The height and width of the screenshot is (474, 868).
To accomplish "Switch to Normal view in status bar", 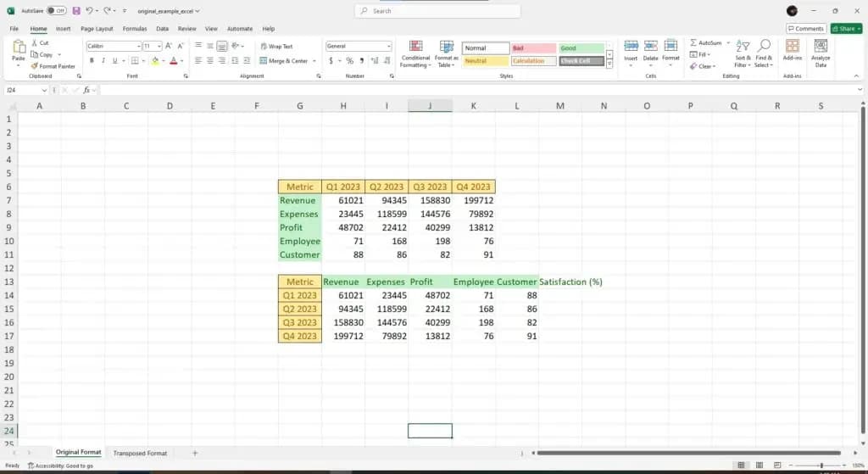I will point(741,466).
